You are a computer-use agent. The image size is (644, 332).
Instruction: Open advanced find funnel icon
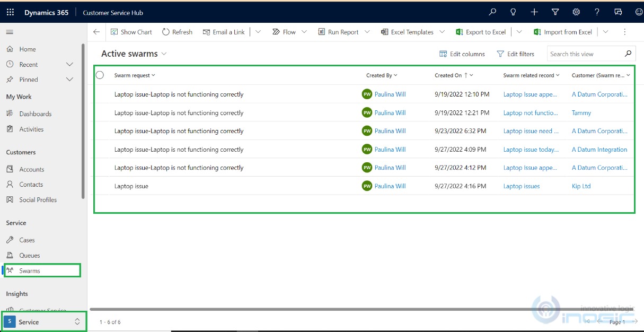tap(555, 12)
